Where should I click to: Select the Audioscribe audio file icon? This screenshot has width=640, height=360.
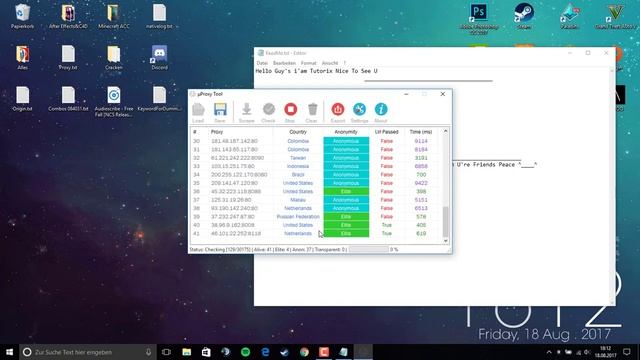point(114,102)
